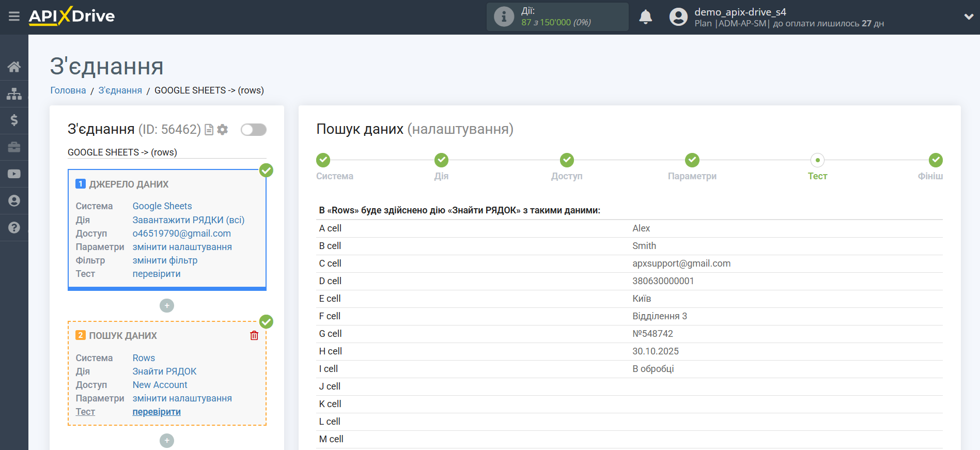Open the hamburger sidebar menu
Viewport: 980px width, 450px height.
point(14,17)
